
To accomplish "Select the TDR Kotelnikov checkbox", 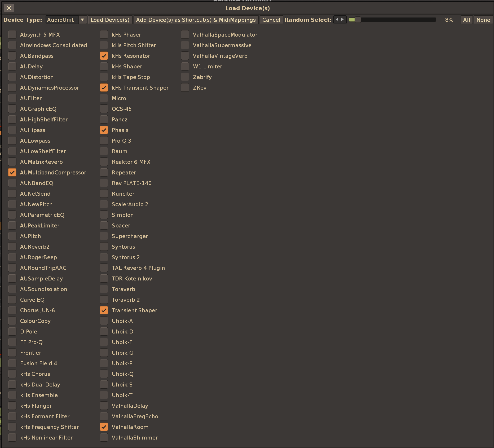I will click(104, 279).
